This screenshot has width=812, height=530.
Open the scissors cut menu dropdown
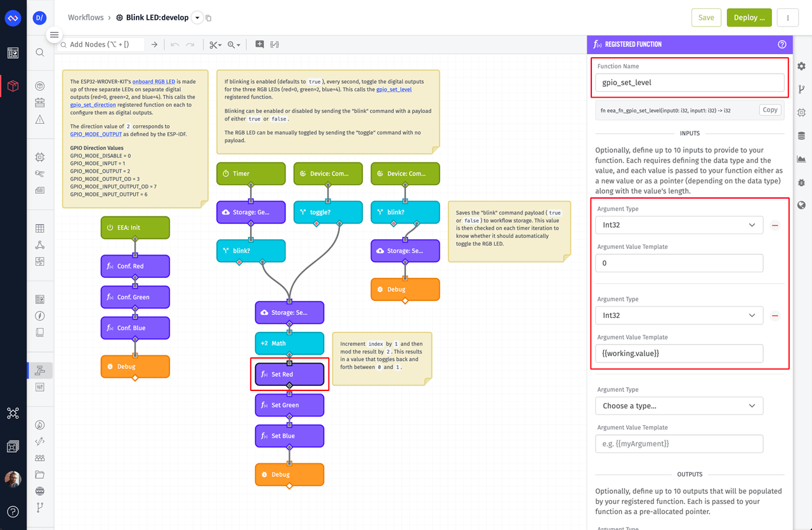(216, 44)
